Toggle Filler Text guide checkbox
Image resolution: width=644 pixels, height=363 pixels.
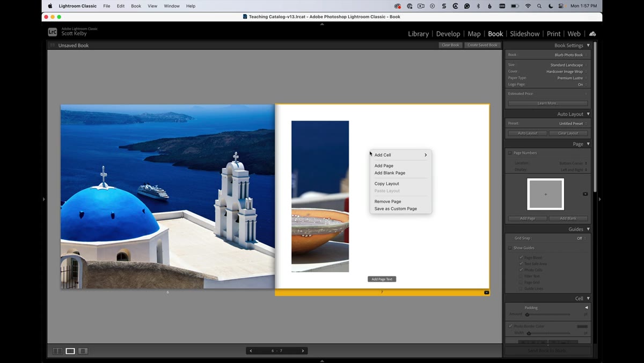click(521, 276)
